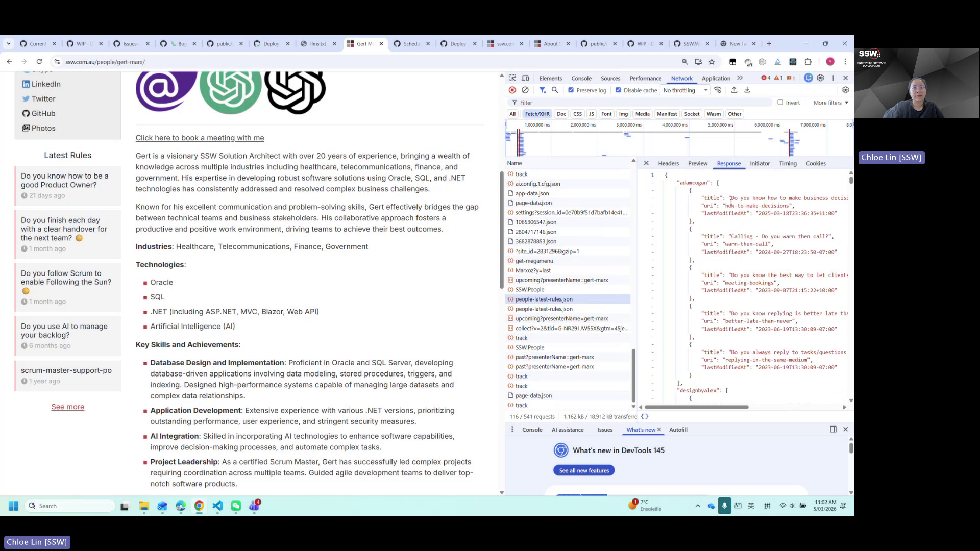Expand More filters dropdown

[830, 103]
